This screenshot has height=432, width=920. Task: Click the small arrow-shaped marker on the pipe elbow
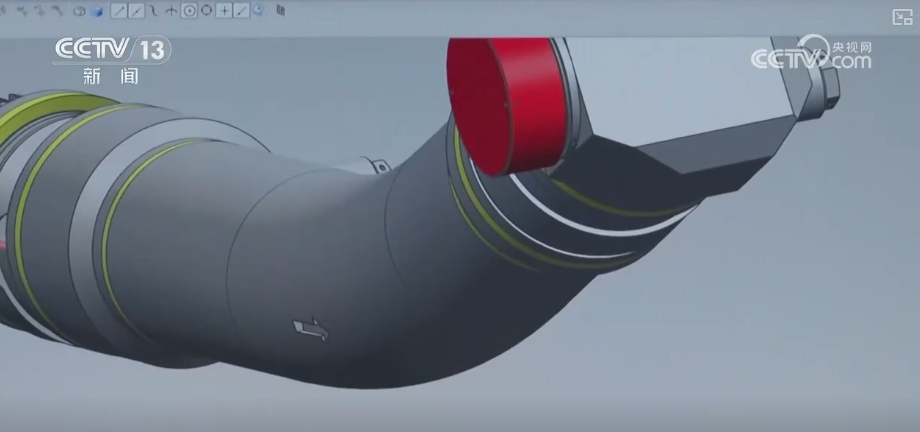[x=311, y=328]
